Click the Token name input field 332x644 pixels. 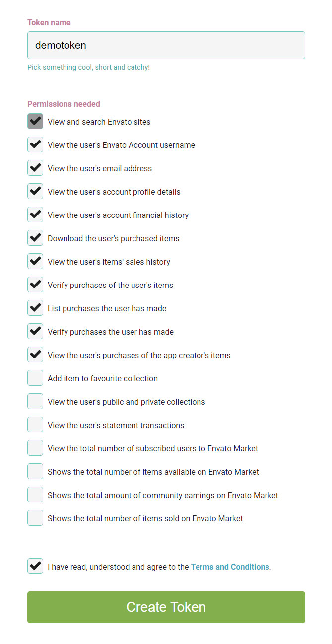coord(166,45)
